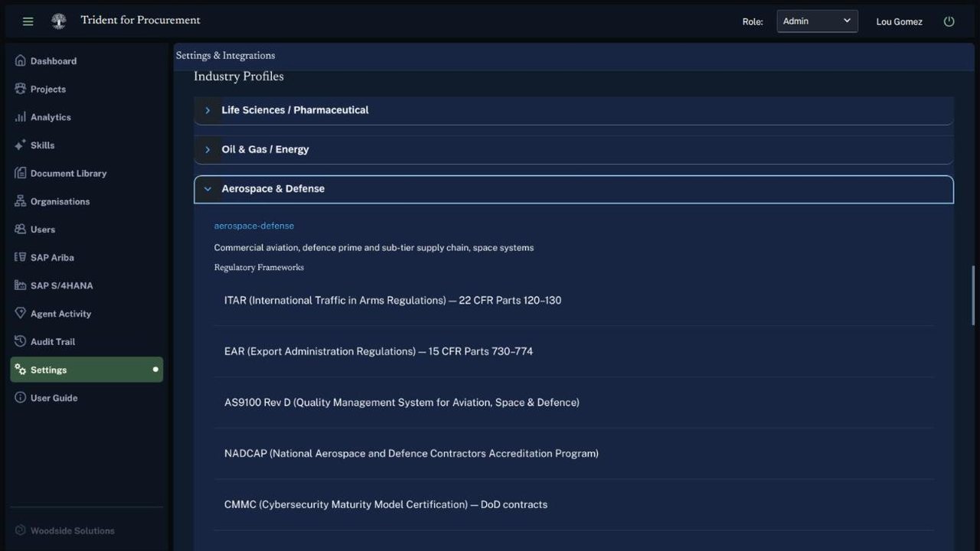The width and height of the screenshot is (980, 551).
Task: Click the power logout icon
Action: pyautogui.click(x=949, y=21)
